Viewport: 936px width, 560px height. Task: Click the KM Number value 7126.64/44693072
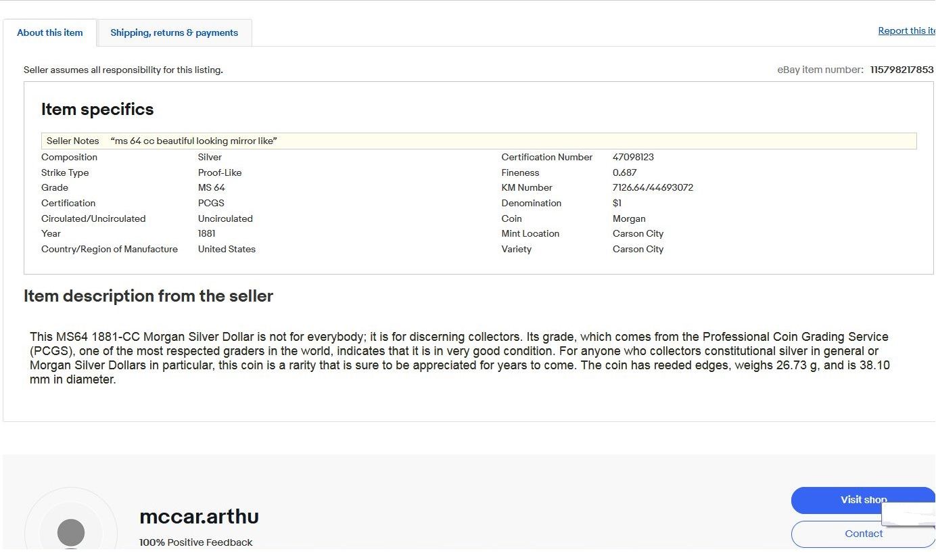click(653, 187)
